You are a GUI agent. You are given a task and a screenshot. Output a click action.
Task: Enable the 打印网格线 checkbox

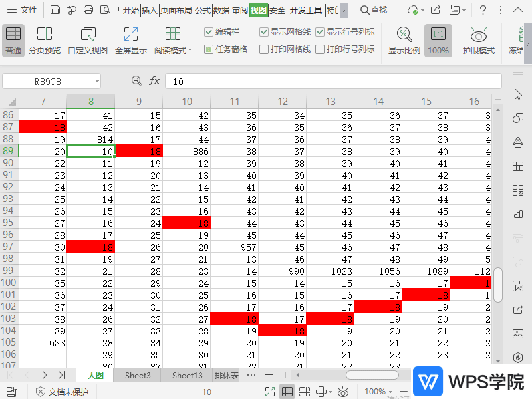click(x=265, y=49)
